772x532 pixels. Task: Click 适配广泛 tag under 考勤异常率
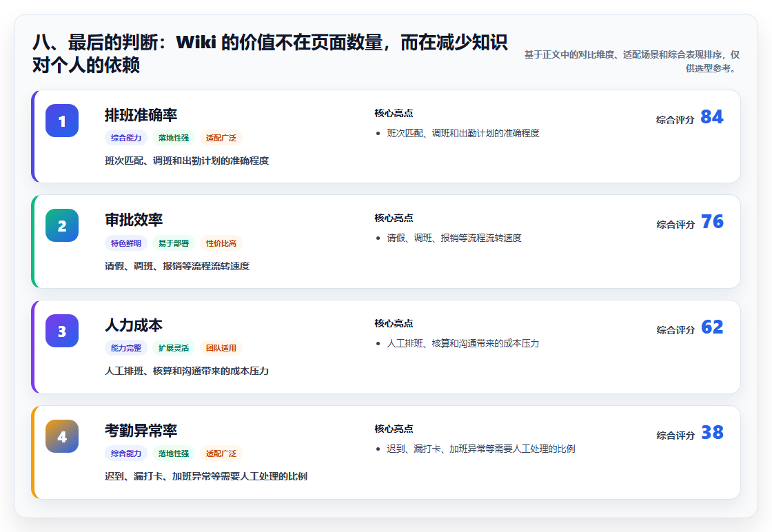221,453
